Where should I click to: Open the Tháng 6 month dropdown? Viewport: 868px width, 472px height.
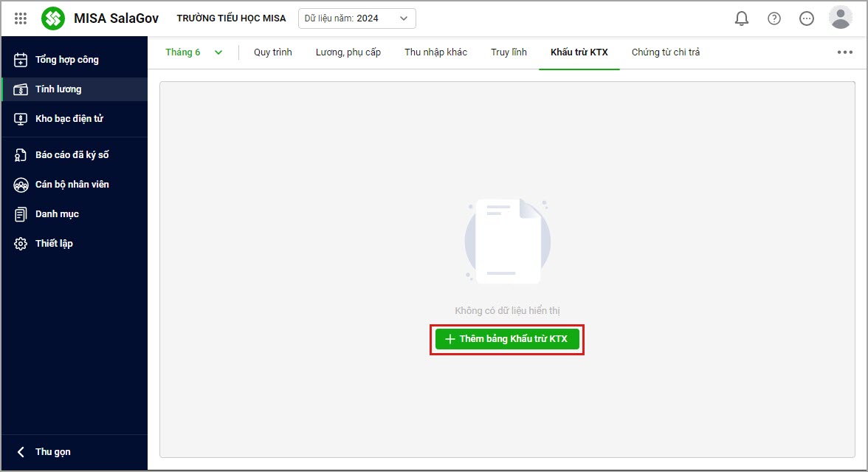tap(193, 52)
